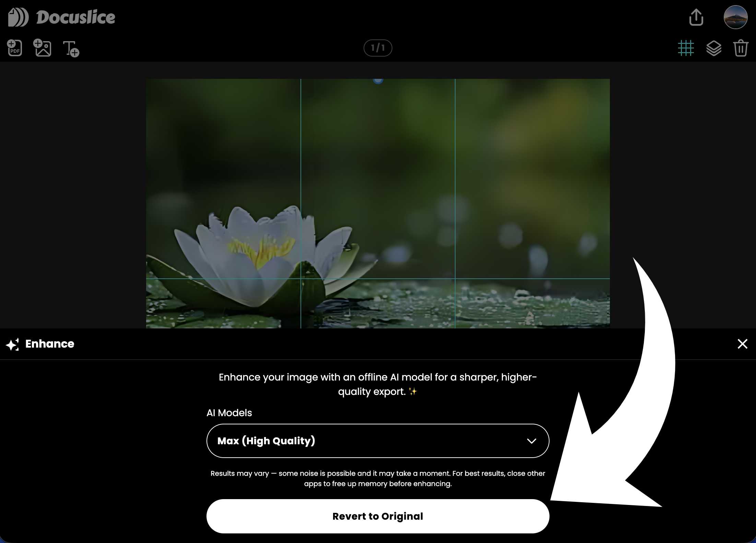The width and height of the screenshot is (756, 543).
Task: Click the trash delete icon
Action: [741, 48]
